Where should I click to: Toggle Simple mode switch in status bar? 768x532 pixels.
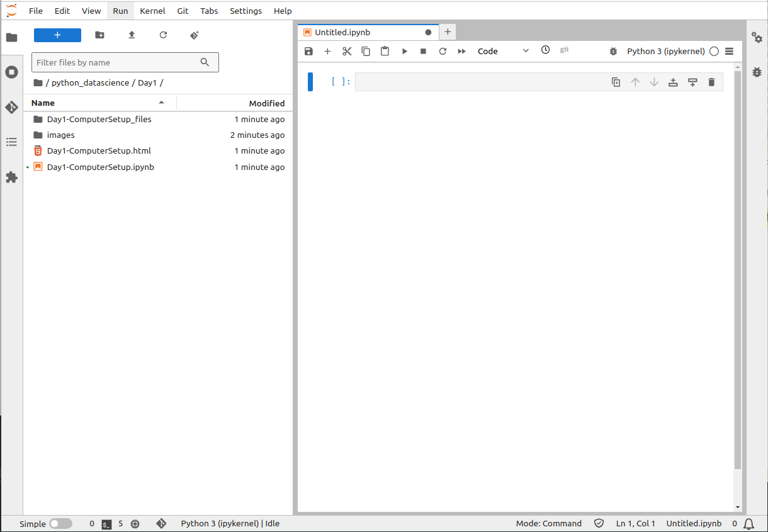[x=60, y=523]
